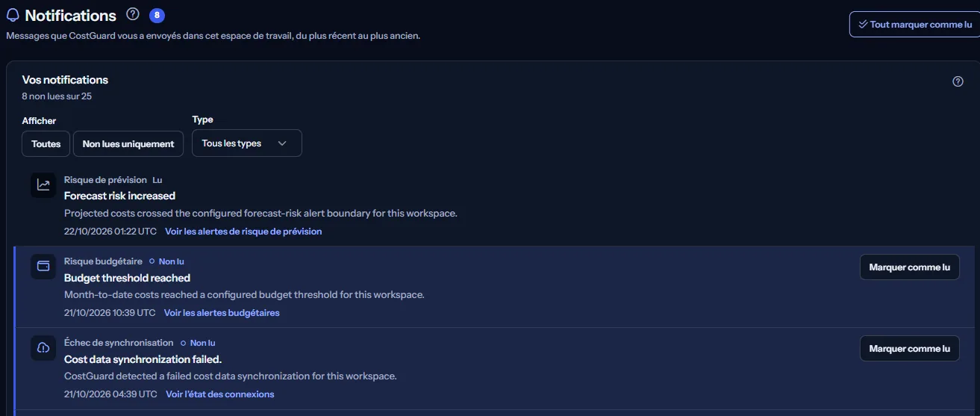The height and width of the screenshot is (416, 980).
Task: Click the Budget threshold reached title
Action: coord(127,278)
